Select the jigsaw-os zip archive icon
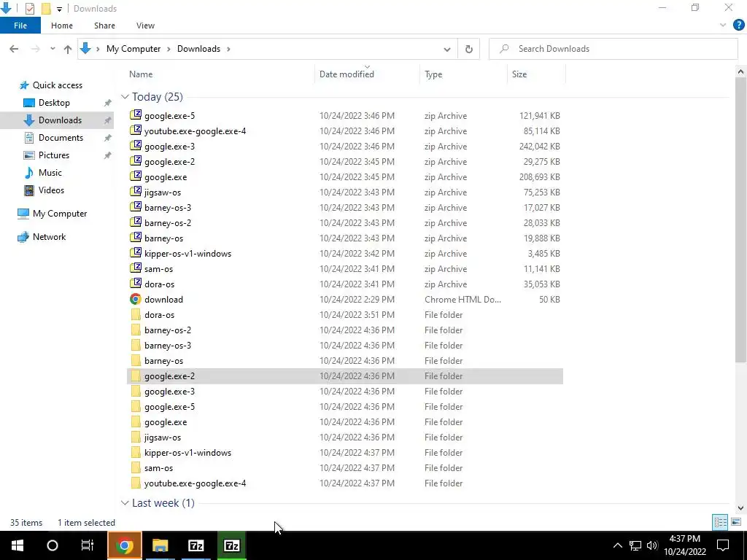This screenshot has height=560, width=747. pyautogui.click(x=136, y=192)
